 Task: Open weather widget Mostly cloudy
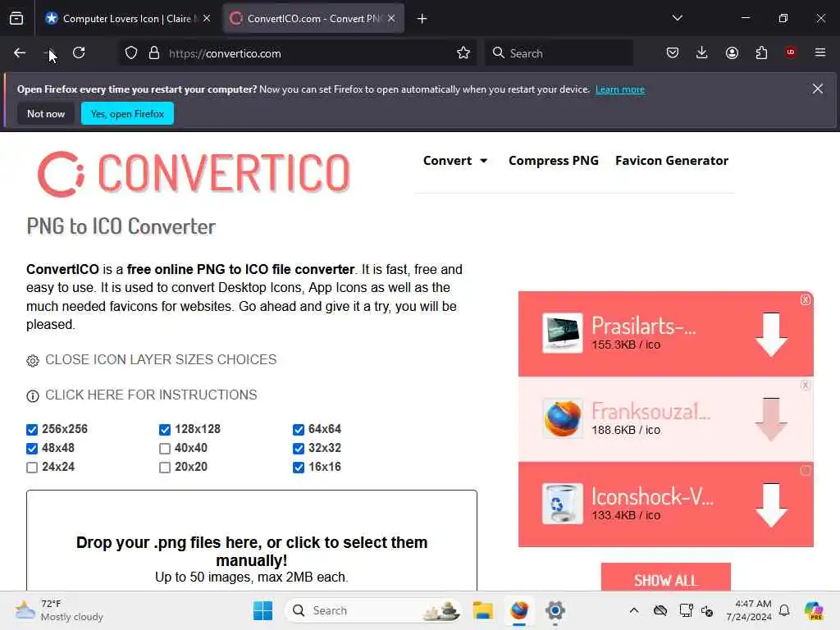(59, 610)
